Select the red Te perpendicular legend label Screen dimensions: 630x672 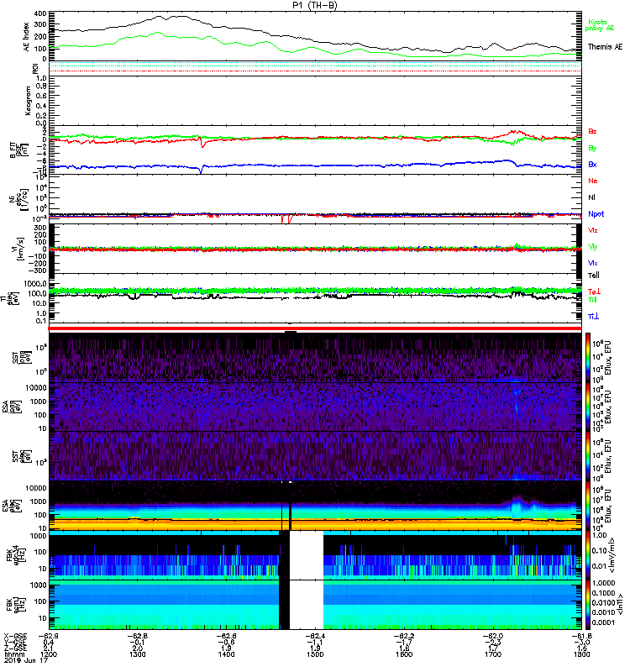click(x=594, y=291)
